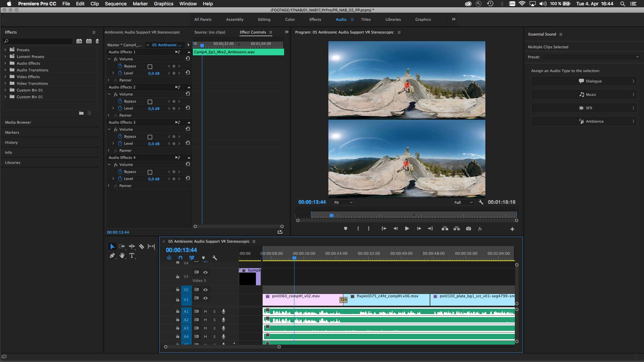The height and width of the screenshot is (362, 644).
Task: Select the Razor tool
Action: coord(142,246)
